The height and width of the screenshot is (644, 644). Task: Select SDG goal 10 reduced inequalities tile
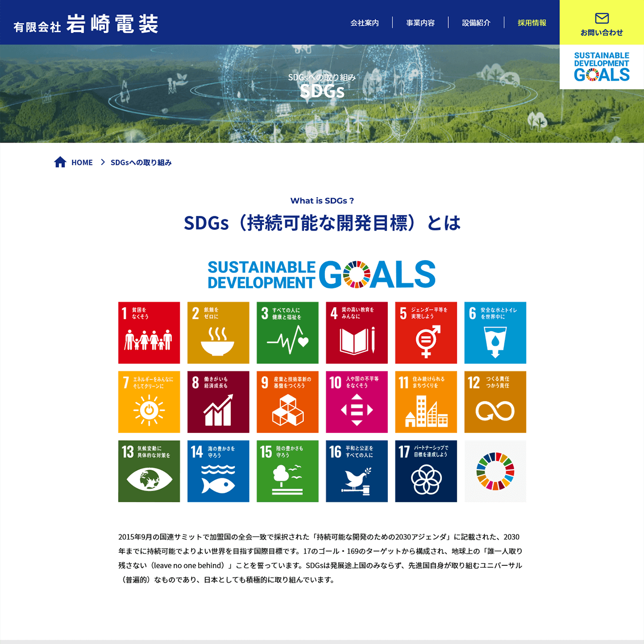pos(357,402)
